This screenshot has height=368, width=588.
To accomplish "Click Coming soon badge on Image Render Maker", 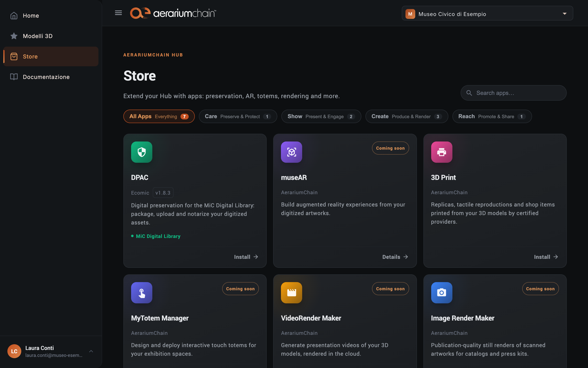I will pyautogui.click(x=540, y=289).
